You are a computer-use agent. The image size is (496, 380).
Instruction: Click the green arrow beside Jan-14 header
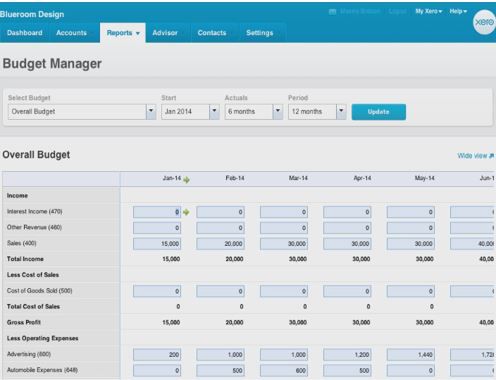(x=186, y=180)
